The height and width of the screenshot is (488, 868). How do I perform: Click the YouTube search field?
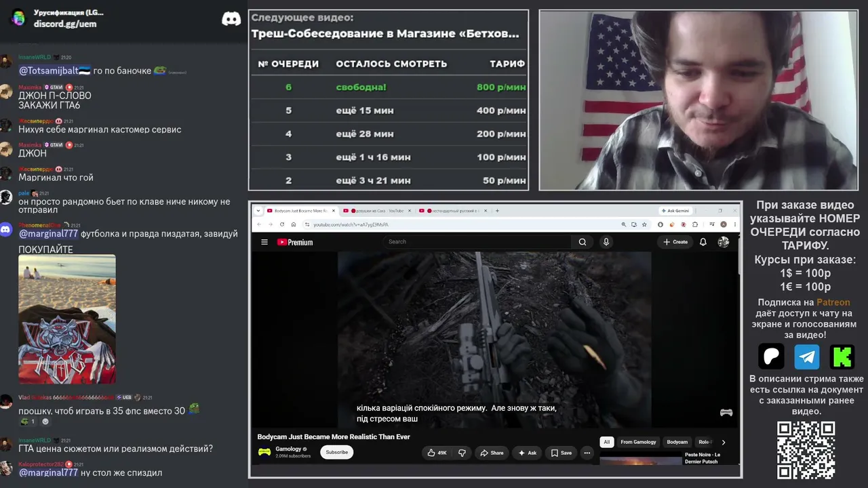tap(478, 242)
